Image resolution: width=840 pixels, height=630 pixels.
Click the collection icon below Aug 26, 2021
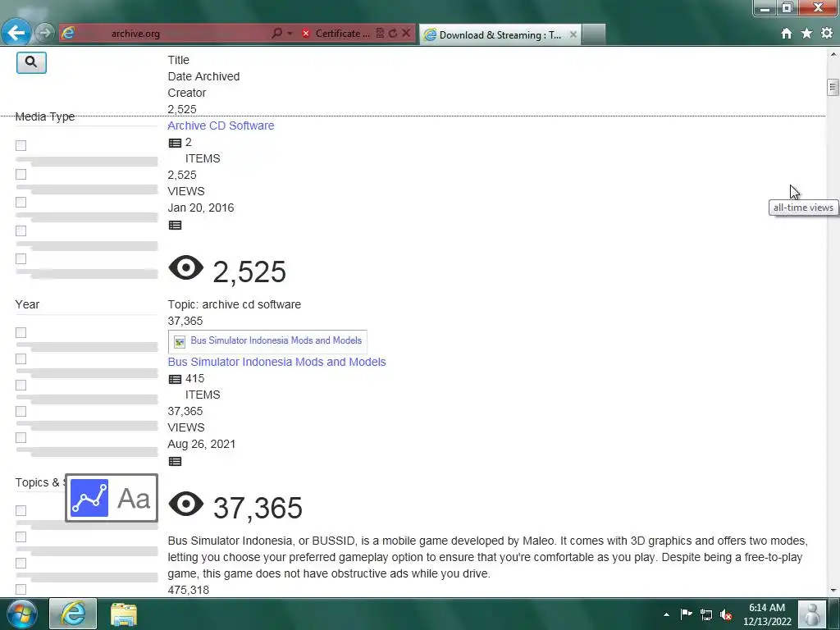point(175,461)
